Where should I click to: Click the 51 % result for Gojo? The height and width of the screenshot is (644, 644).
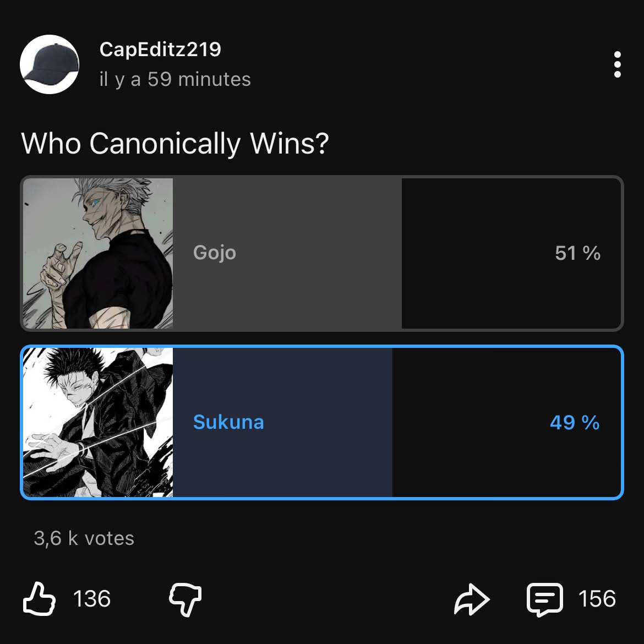[x=577, y=253]
